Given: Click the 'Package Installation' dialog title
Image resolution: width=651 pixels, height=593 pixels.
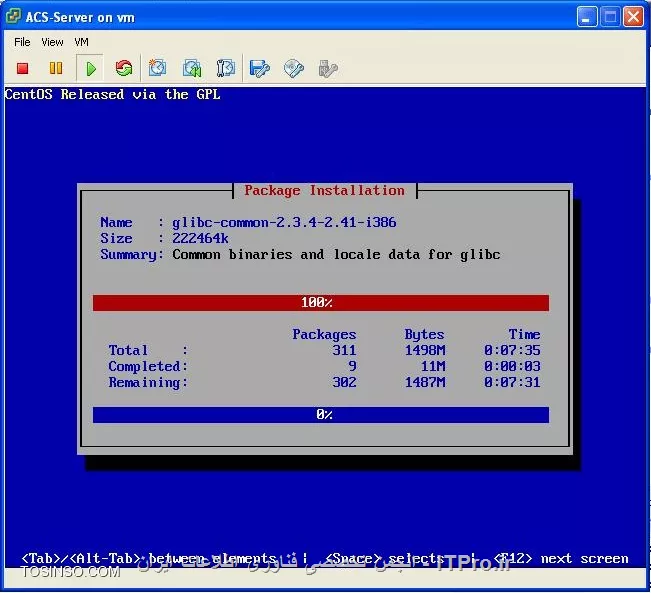Looking at the screenshot, I should pos(324,191).
